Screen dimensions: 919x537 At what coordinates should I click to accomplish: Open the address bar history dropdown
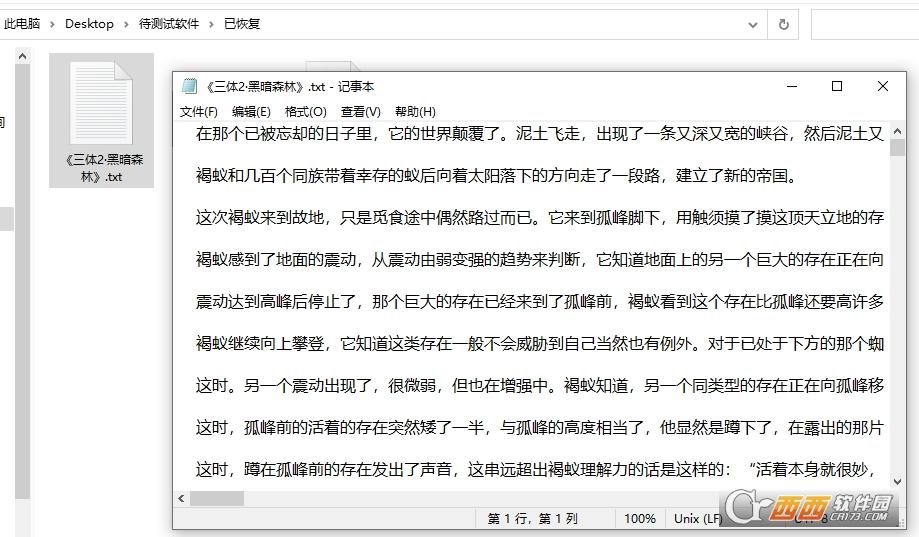tap(753, 25)
